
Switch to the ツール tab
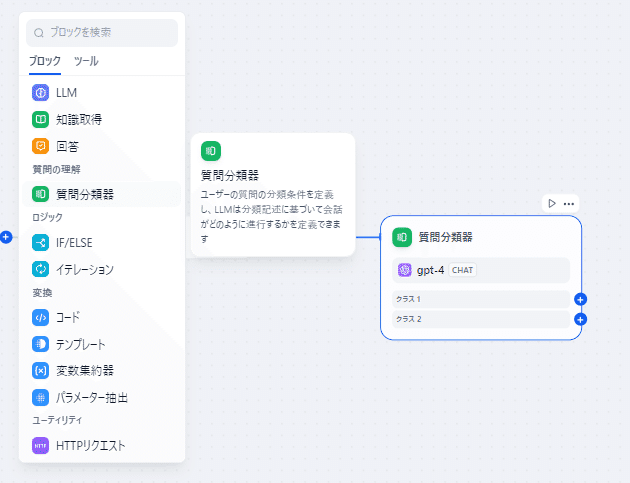pos(86,61)
